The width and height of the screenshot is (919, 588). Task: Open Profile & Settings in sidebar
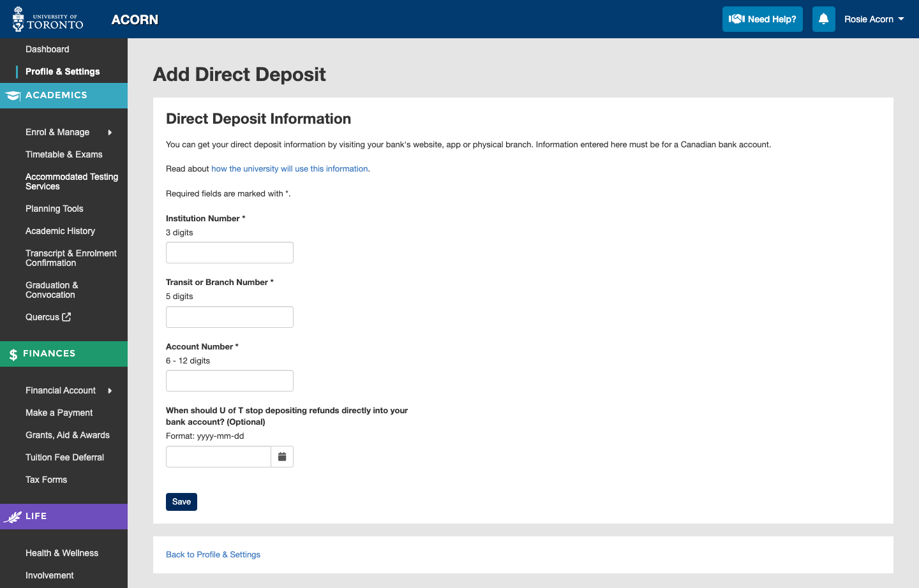63,71
